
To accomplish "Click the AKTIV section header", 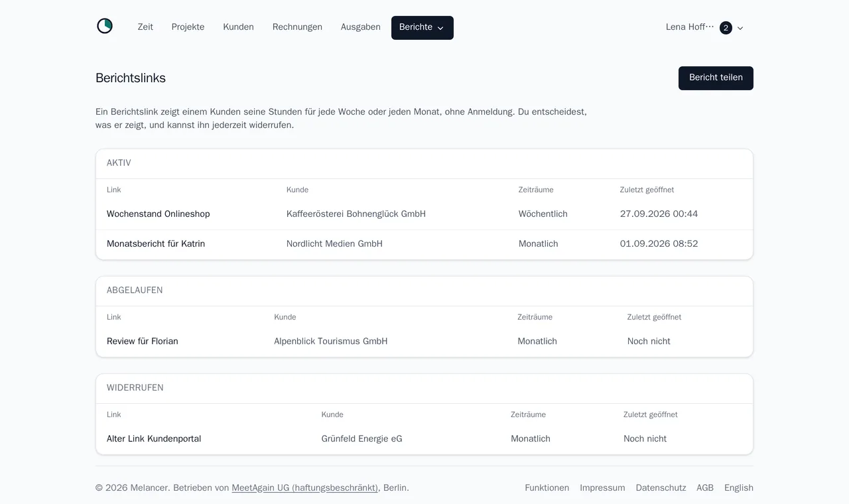I will (x=119, y=163).
